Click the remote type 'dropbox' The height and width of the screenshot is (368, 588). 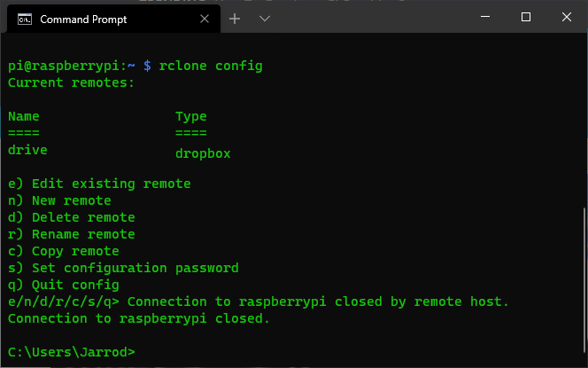coord(203,153)
